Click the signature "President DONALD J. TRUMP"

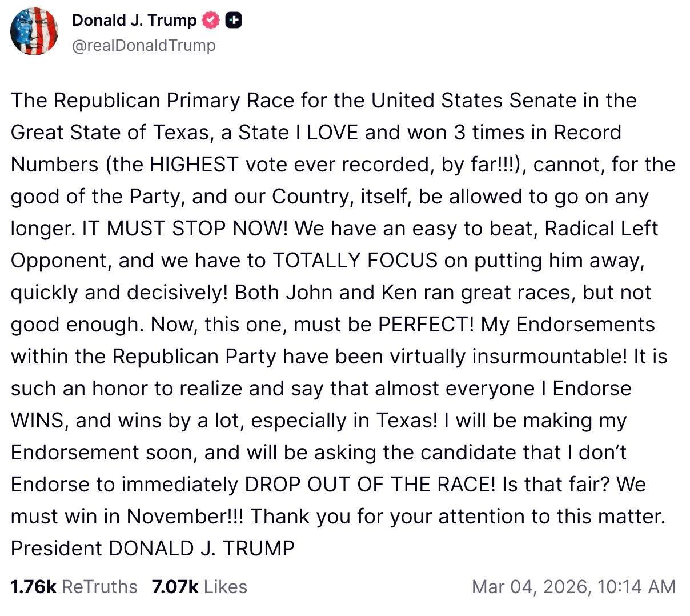[x=153, y=549]
